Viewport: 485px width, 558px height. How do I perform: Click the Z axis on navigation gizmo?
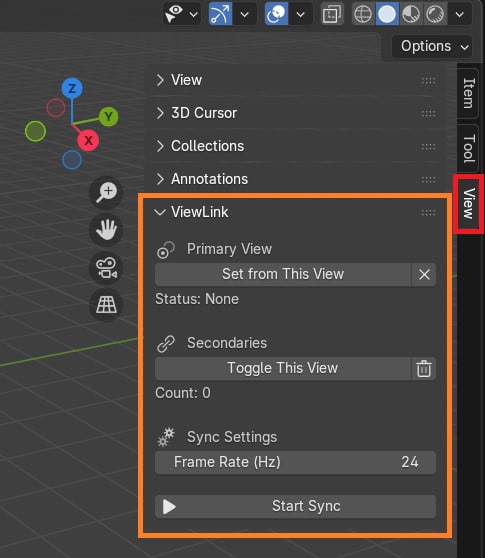72,88
